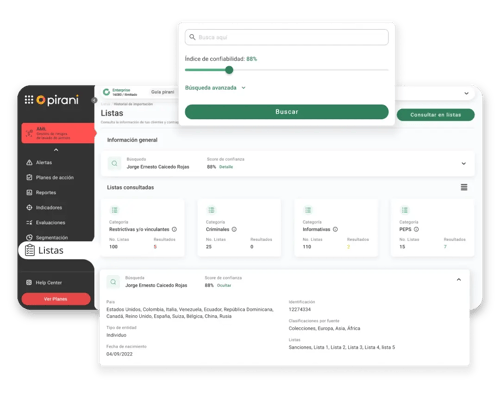Click the Planes de acción clipboard icon

click(29, 177)
